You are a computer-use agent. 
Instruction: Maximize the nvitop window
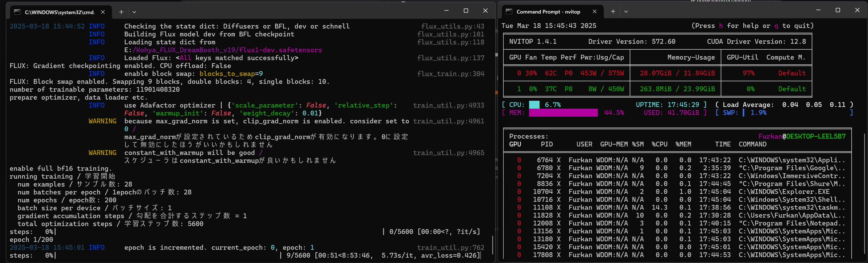[838, 10]
